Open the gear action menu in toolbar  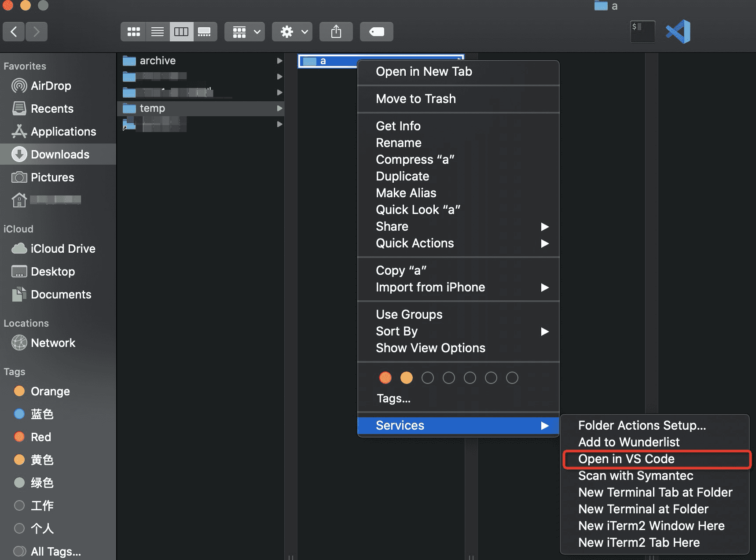[x=292, y=32]
